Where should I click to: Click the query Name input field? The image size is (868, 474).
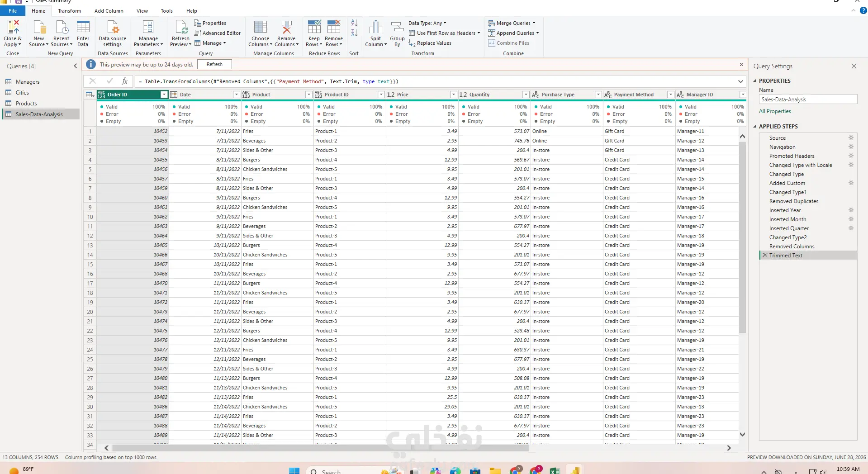click(808, 100)
